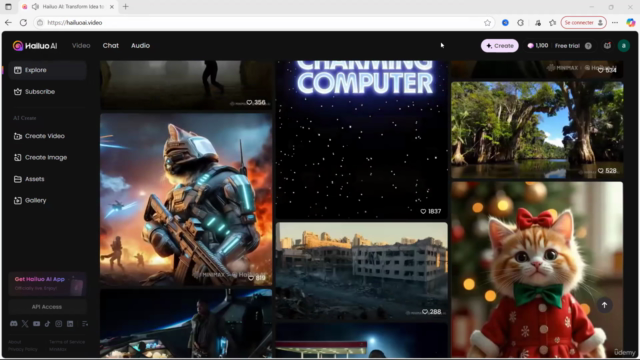Click the pink Create button
Viewport: 640px width, 360px height.
[500, 46]
